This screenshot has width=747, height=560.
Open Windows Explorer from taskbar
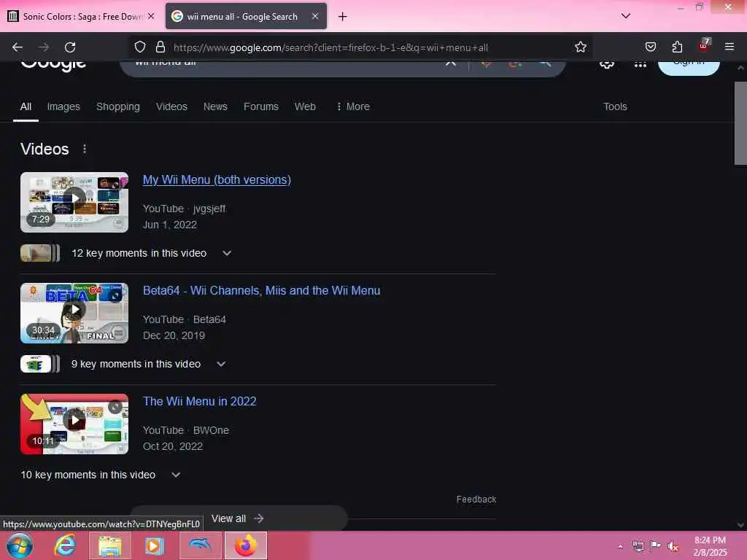pos(110,545)
